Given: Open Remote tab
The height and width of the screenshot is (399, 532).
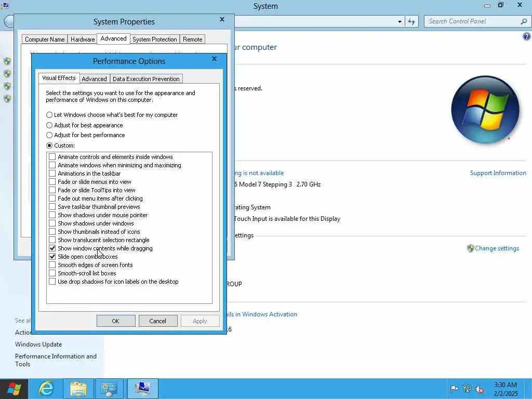Looking at the screenshot, I should pos(192,39).
